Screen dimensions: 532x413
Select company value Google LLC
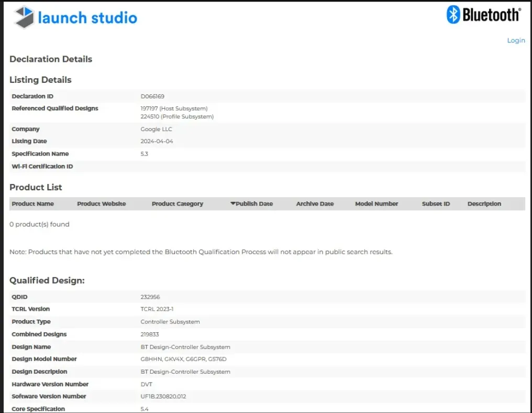(x=157, y=129)
